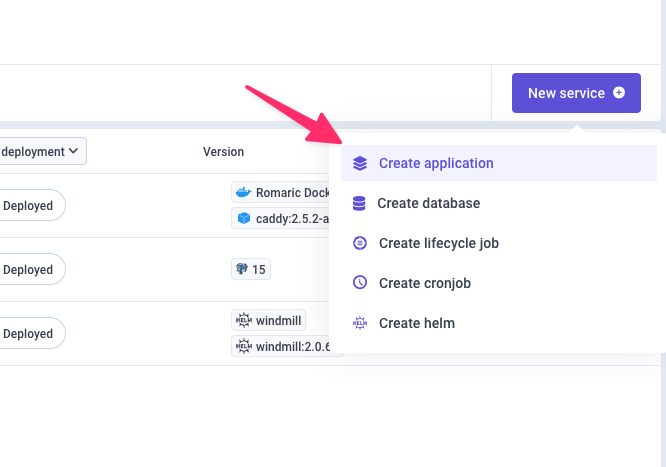Select Create application from the menu
This screenshot has width=666, height=467.
436,163
